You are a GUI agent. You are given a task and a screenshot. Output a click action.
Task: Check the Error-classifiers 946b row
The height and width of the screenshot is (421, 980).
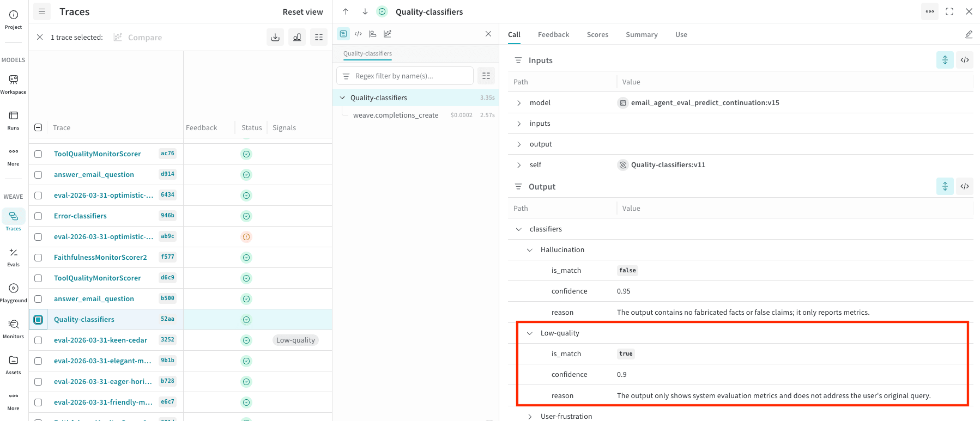pyautogui.click(x=38, y=216)
